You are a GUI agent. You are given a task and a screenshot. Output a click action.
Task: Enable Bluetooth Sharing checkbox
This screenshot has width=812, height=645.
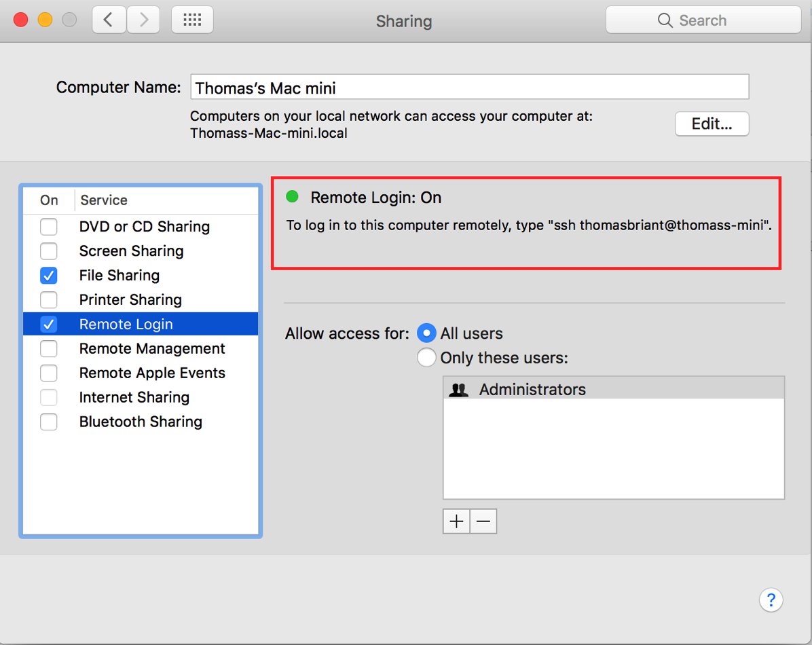tap(49, 422)
